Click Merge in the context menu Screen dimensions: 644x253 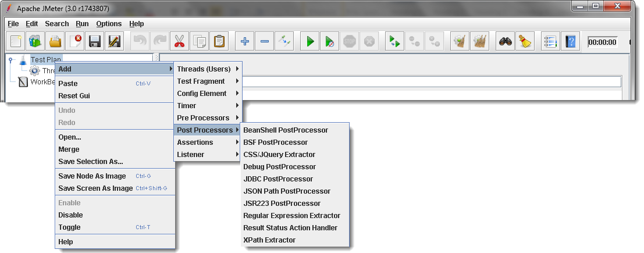click(x=115, y=149)
